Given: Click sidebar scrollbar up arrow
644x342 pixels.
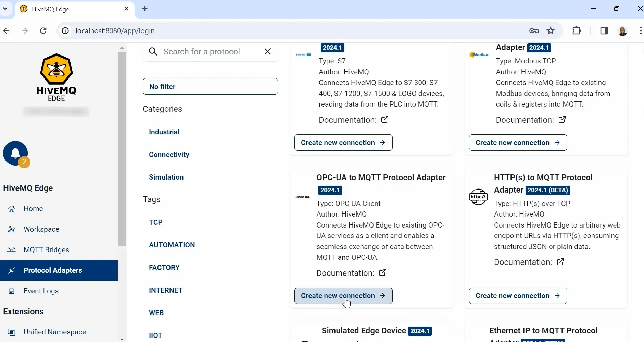Looking at the screenshot, I should (122, 48).
